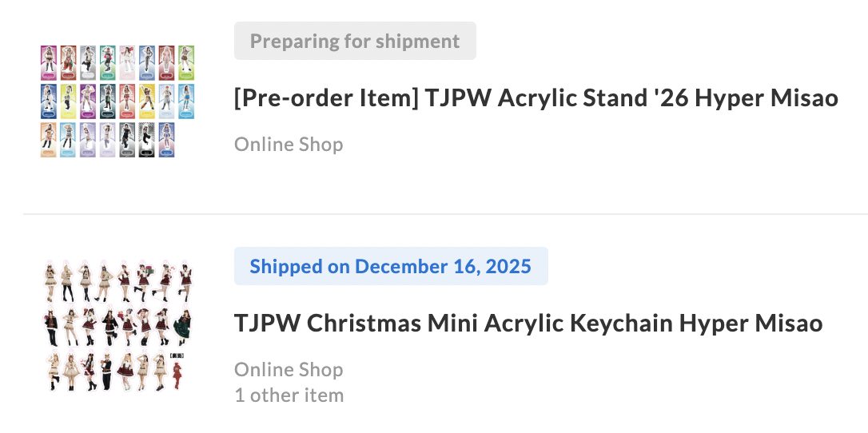Expand the '1 other item' text

tap(289, 395)
